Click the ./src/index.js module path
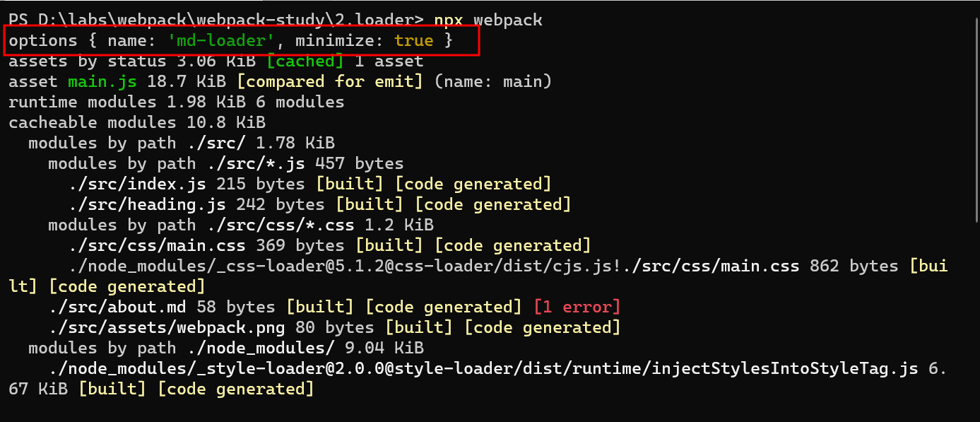 pos(138,184)
